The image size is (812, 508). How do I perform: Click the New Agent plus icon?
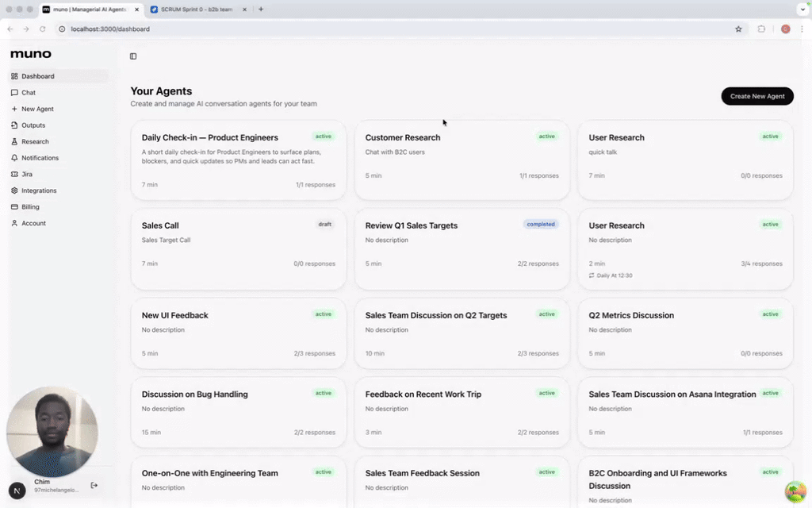[14, 109]
